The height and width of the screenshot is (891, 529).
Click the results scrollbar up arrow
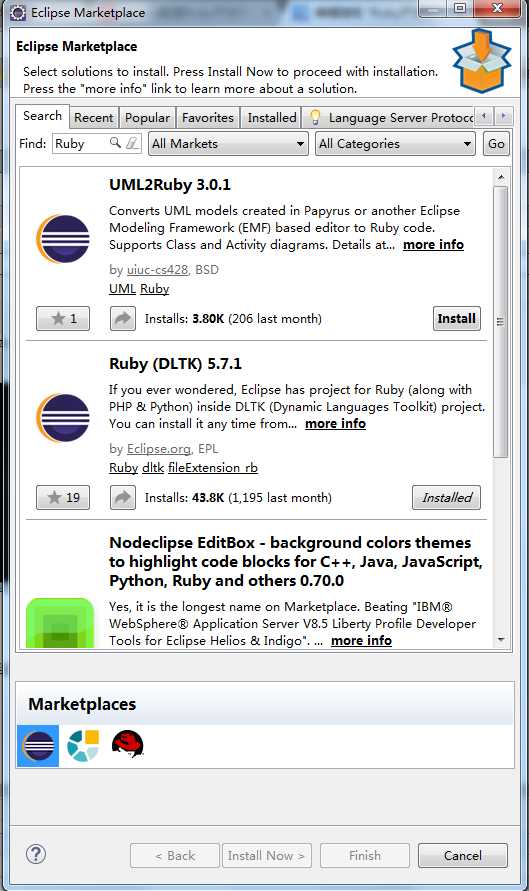(x=501, y=177)
